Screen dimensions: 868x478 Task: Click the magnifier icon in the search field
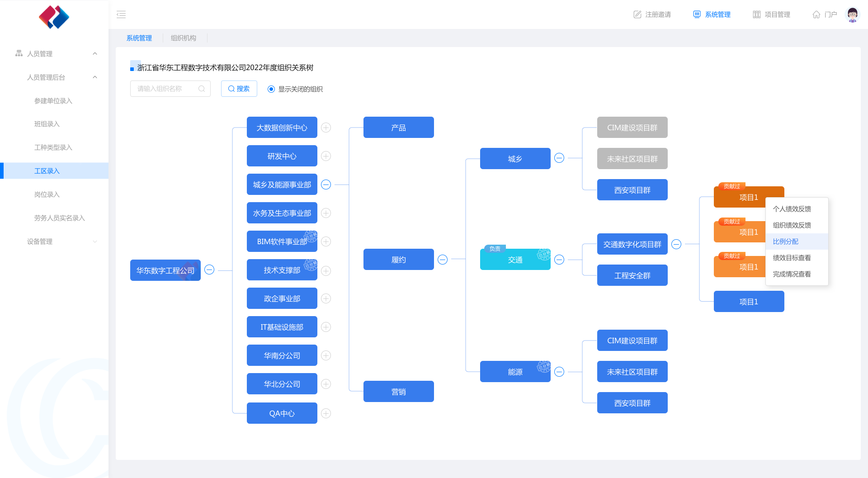[202, 89]
